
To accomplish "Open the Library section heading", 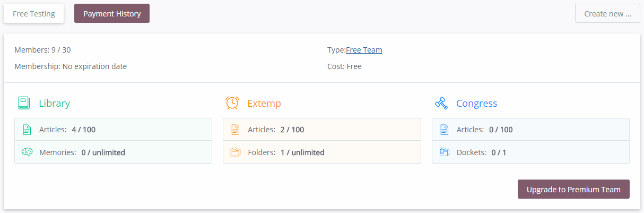I will tap(55, 104).
